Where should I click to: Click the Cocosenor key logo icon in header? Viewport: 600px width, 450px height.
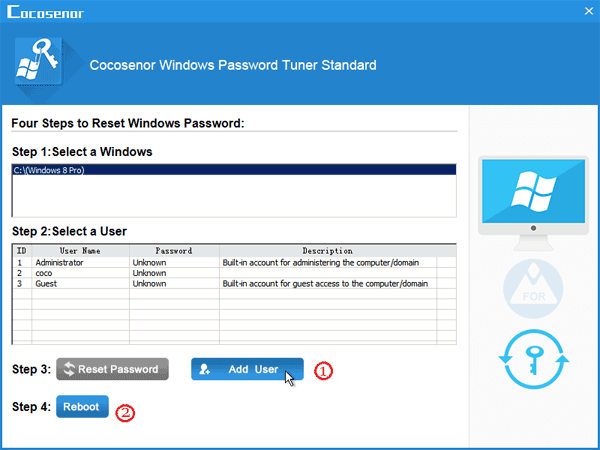[x=38, y=61]
